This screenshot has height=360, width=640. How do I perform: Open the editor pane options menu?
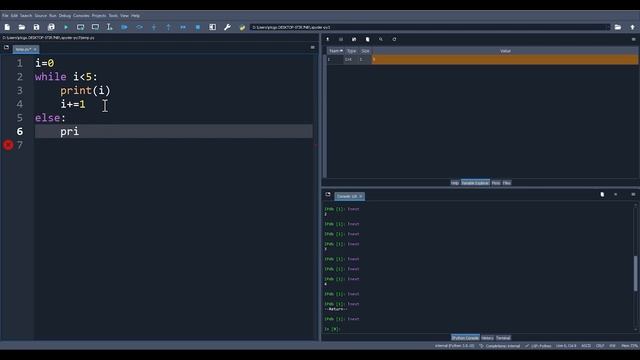pos(313,47)
